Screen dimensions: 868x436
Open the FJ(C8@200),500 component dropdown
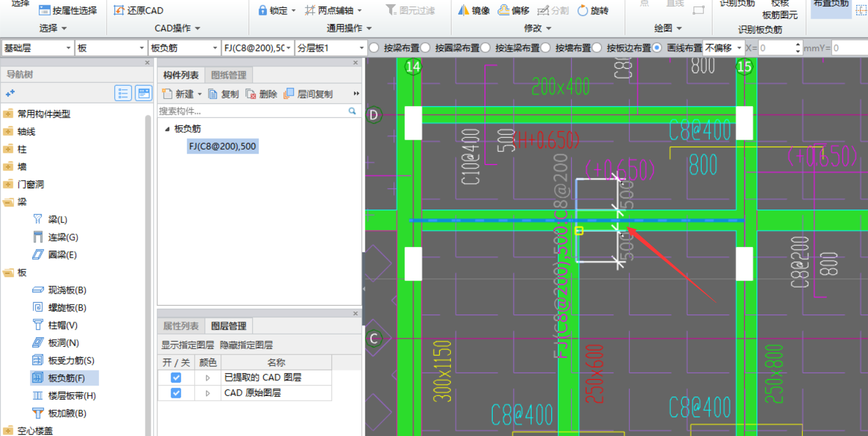pos(257,48)
